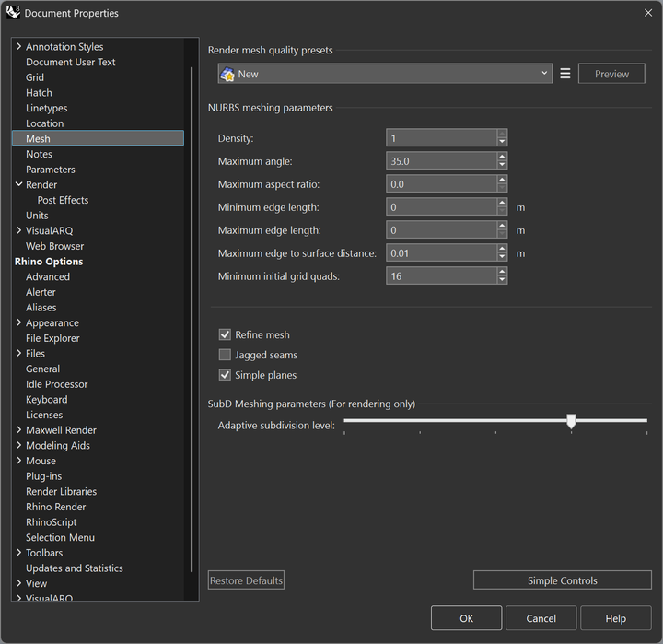Open the General options page
The height and width of the screenshot is (644, 663).
(42, 369)
